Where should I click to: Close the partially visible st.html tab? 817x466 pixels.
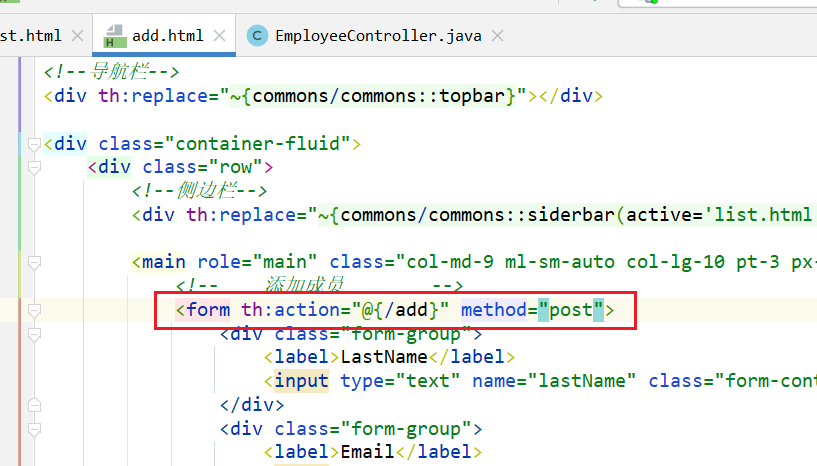coord(78,36)
